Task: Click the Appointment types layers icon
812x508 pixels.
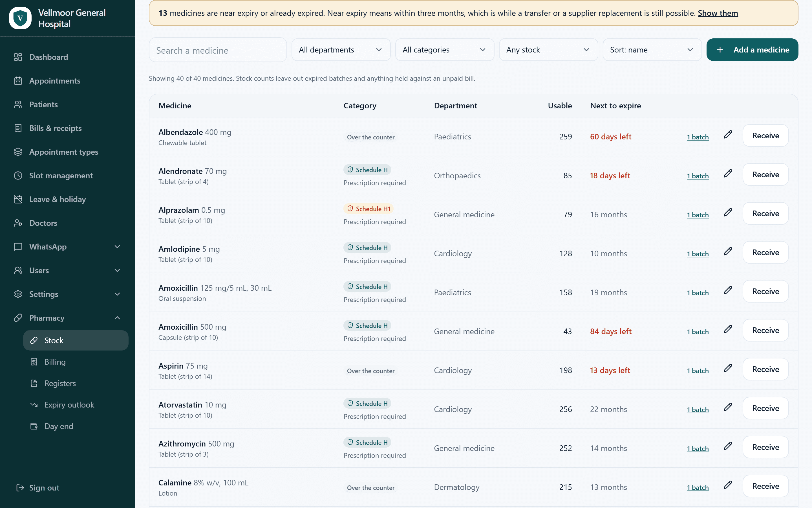Action: click(x=18, y=152)
